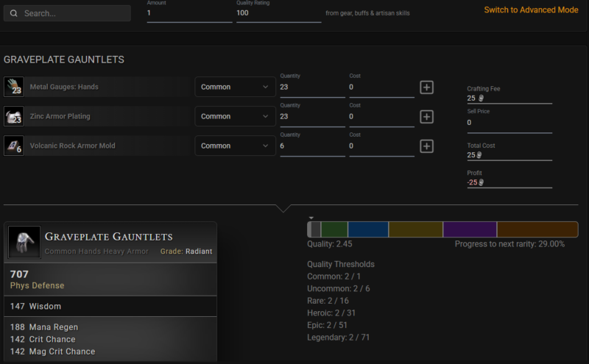This screenshot has height=364, width=589.
Task: Open rarity dropdown for Metal Gauges: Hands
Action: click(235, 87)
